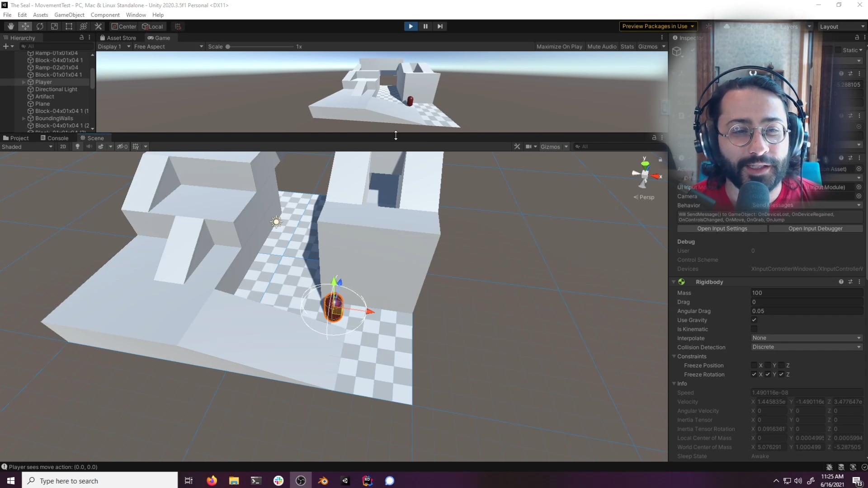The width and height of the screenshot is (868, 488).
Task: Select the Rotate tool
Action: (40, 26)
